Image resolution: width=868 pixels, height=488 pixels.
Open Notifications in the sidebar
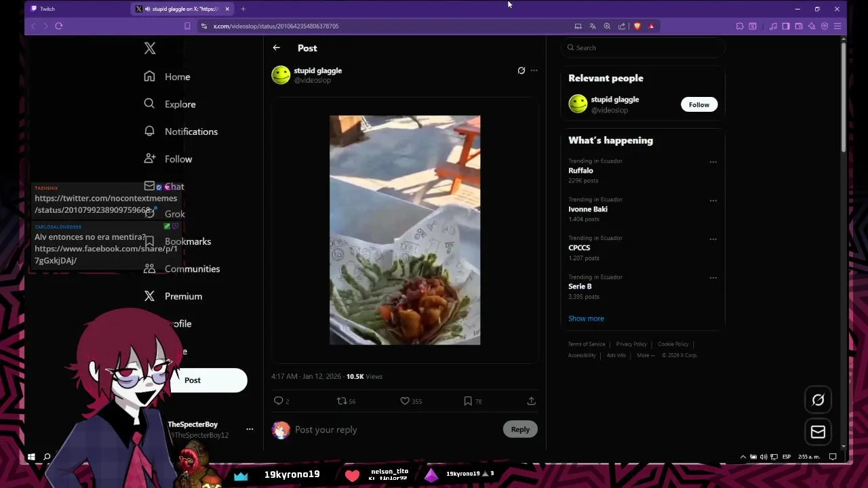click(191, 131)
